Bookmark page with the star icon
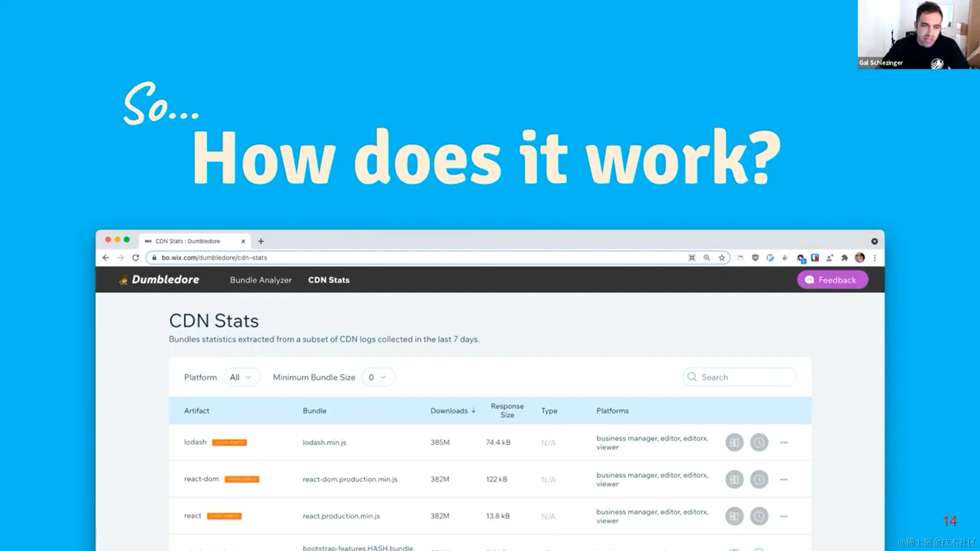The image size is (980, 551). tap(722, 258)
